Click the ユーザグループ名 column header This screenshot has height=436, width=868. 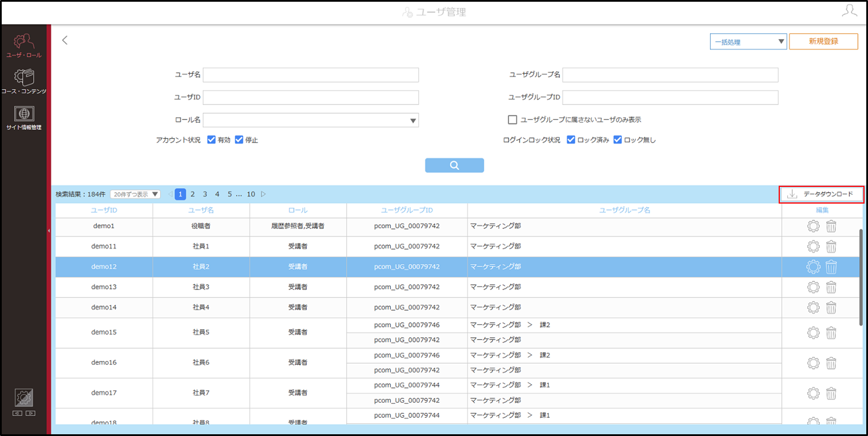coord(625,211)
